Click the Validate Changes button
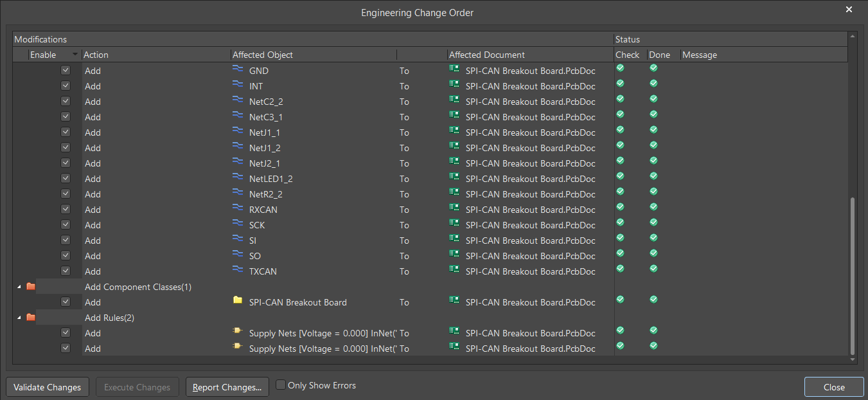This screenshot has width=868, height=400. [48, 387]
